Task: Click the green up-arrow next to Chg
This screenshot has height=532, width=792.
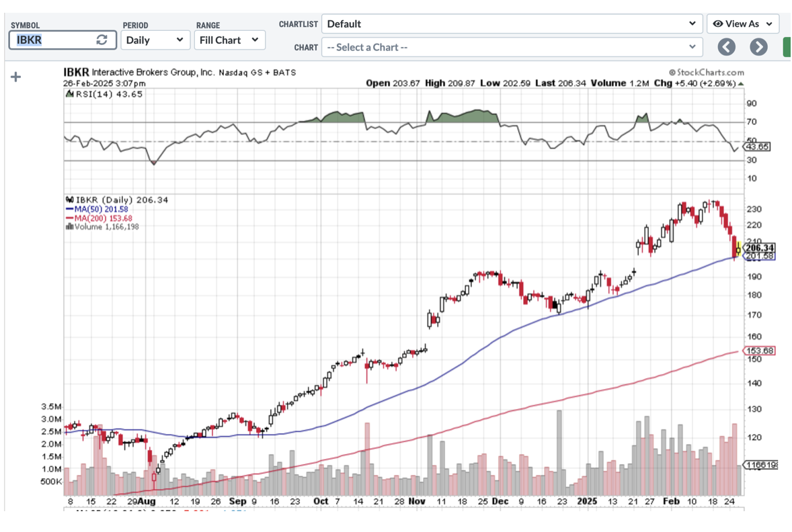Action: tap(741, 84)
